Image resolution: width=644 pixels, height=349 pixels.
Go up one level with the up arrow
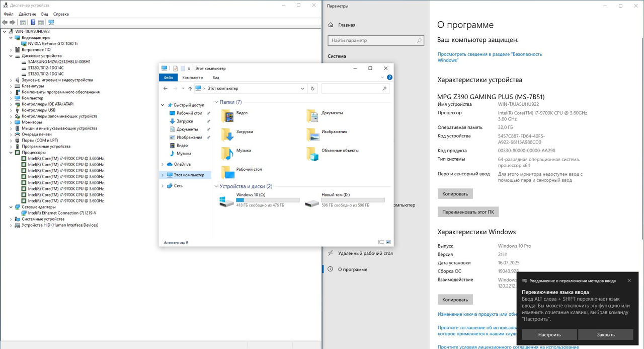tap(190, 89)
